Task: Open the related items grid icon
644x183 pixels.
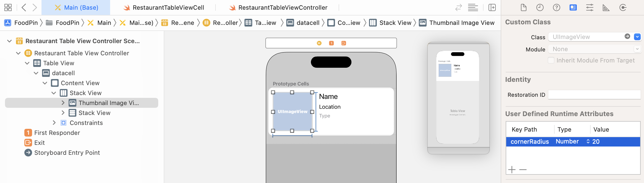Action: coord(8,7)
